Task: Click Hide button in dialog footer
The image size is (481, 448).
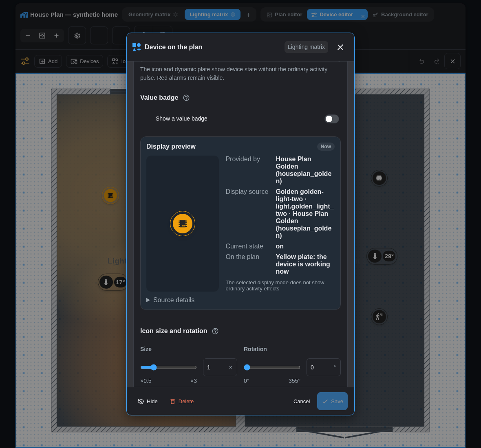Action: tap(148, 402)
